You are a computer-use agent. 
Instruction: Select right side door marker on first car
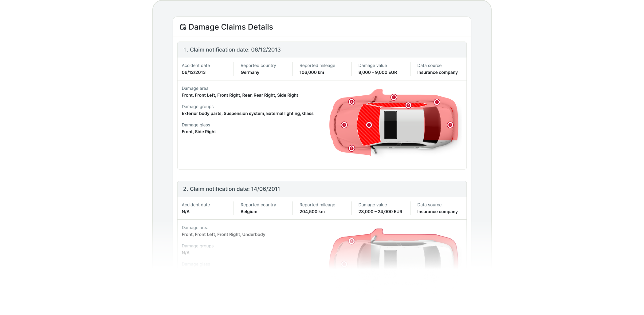394,97
